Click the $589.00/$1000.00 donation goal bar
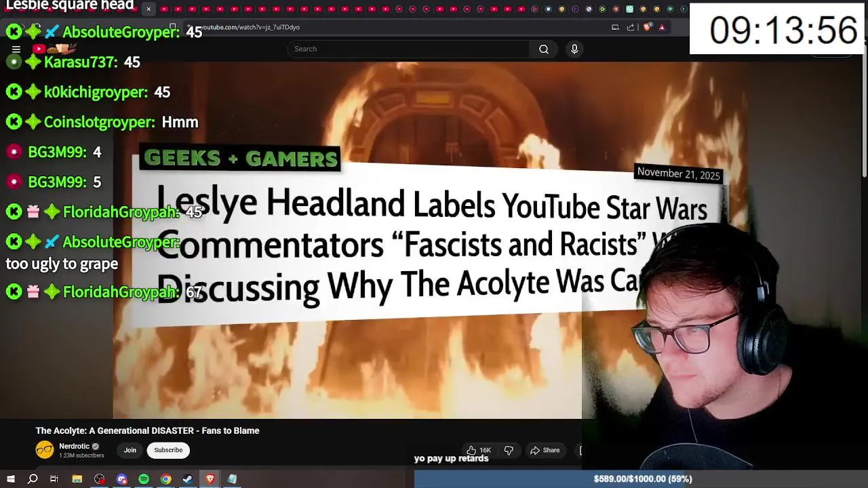The image size is (868, 488). pos(641,479)
